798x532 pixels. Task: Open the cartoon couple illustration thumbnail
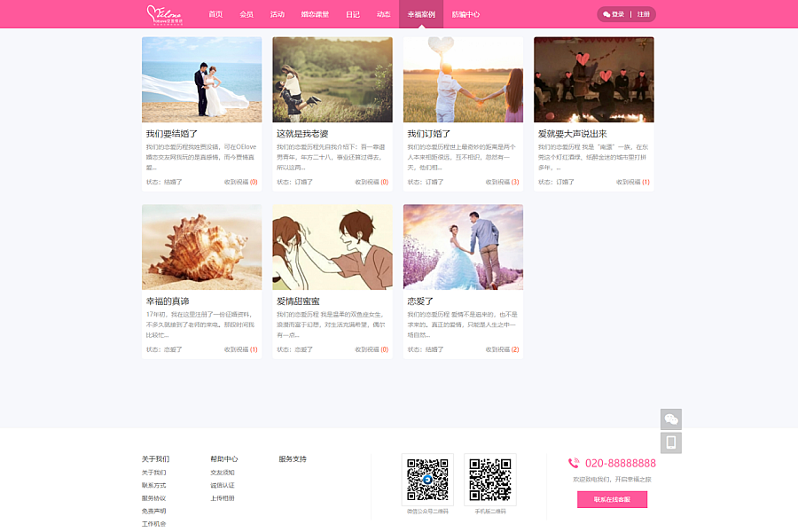tap(332, 246)
